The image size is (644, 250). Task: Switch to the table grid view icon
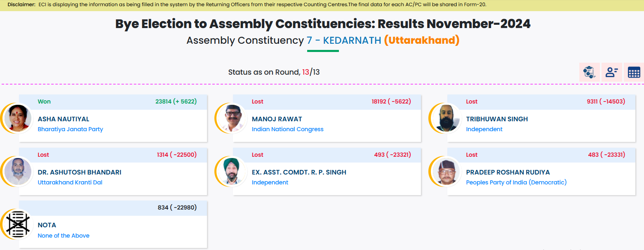click(x=634, y=72)
